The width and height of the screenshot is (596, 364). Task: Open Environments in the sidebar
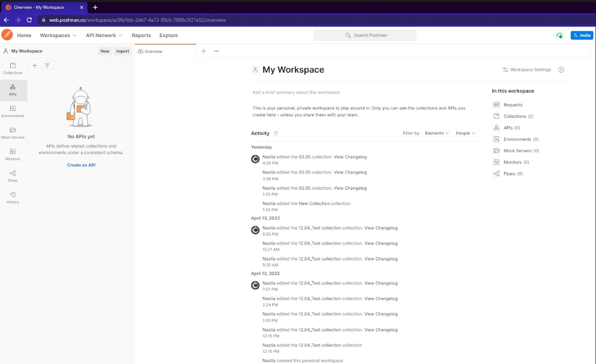tap(13, 111)
